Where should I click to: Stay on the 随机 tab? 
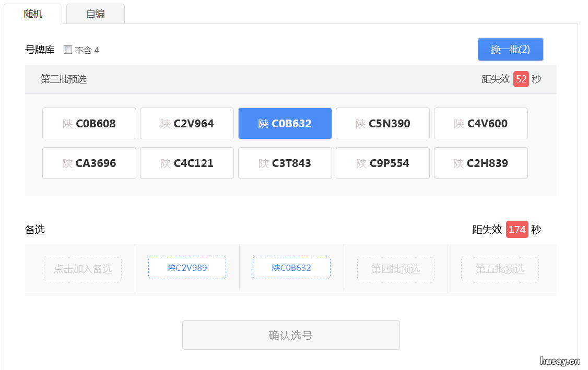click(x=33, y=14)
